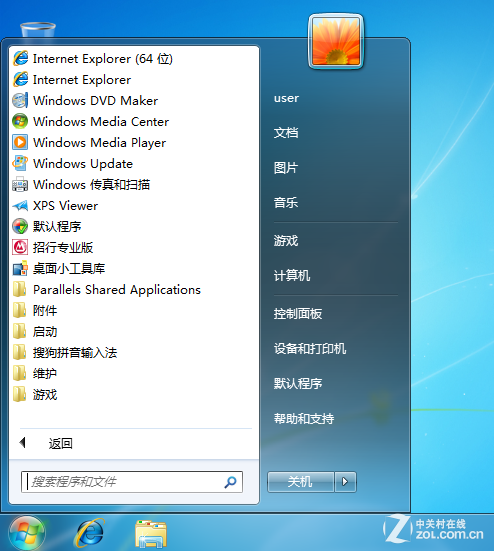Click the 搜狗拼音输入法 folder icon
494x551 pixels.
(20, 352)
